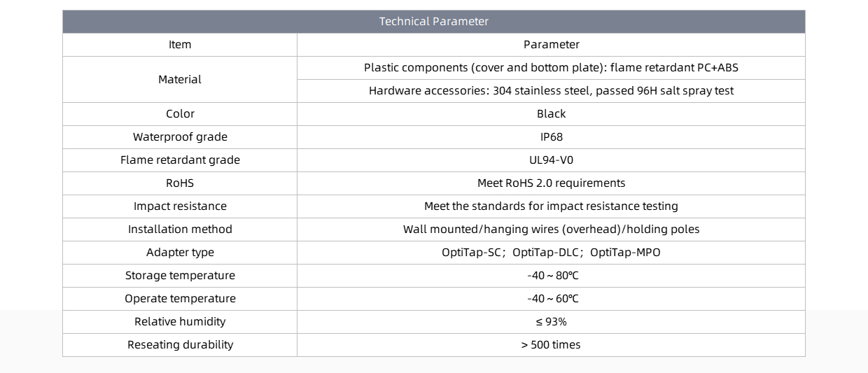This screenshot has width=868, height=373.
Task: Click the 304 stainless steel hardware text
Action: point(552,91)
